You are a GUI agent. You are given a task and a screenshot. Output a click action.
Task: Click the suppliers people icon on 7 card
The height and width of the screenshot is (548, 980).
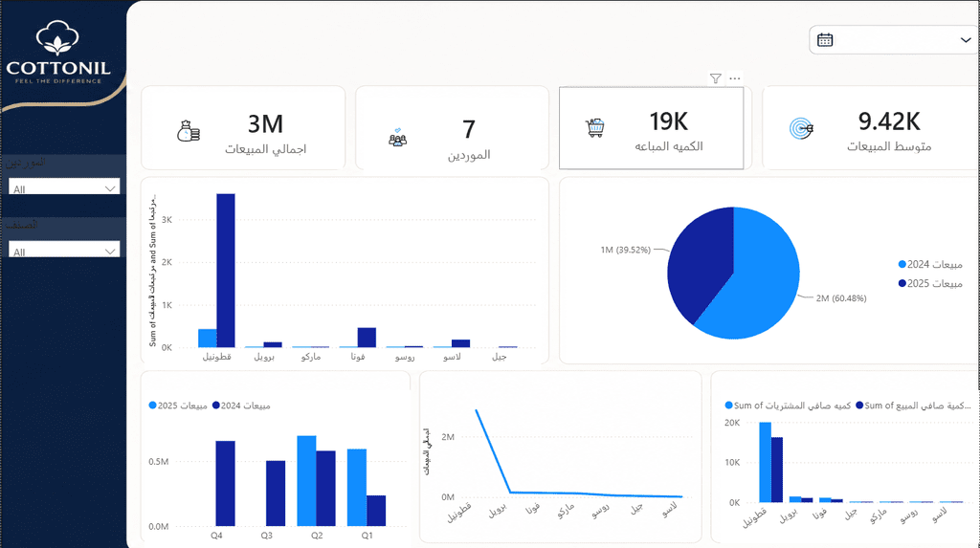397,137
